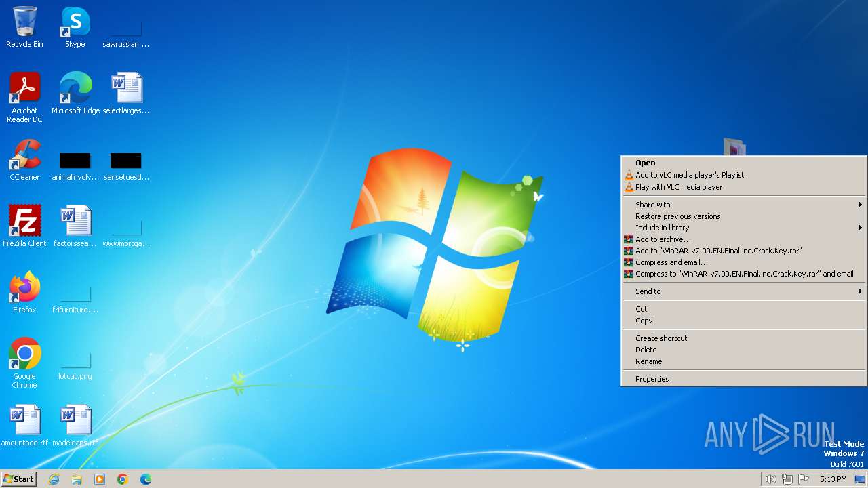Choose Cut in the context menu
The width and height of the screenshot is (868, 488).
[744, 309]
